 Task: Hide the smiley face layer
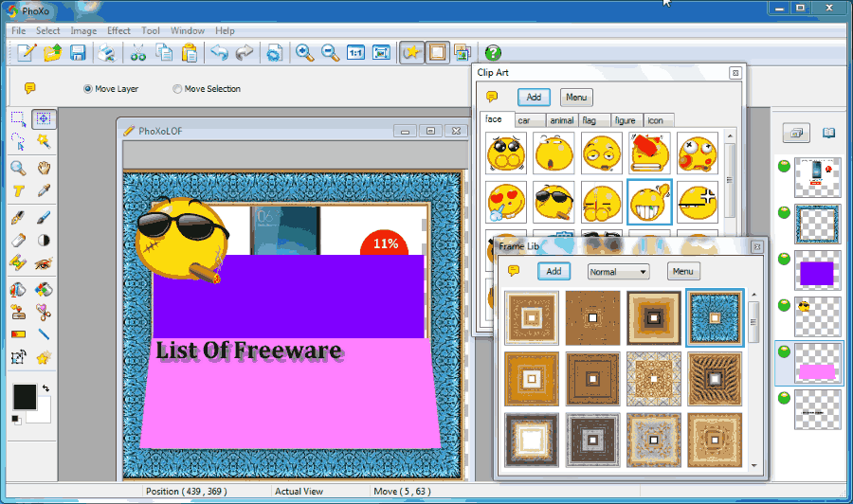click(784, 305)
